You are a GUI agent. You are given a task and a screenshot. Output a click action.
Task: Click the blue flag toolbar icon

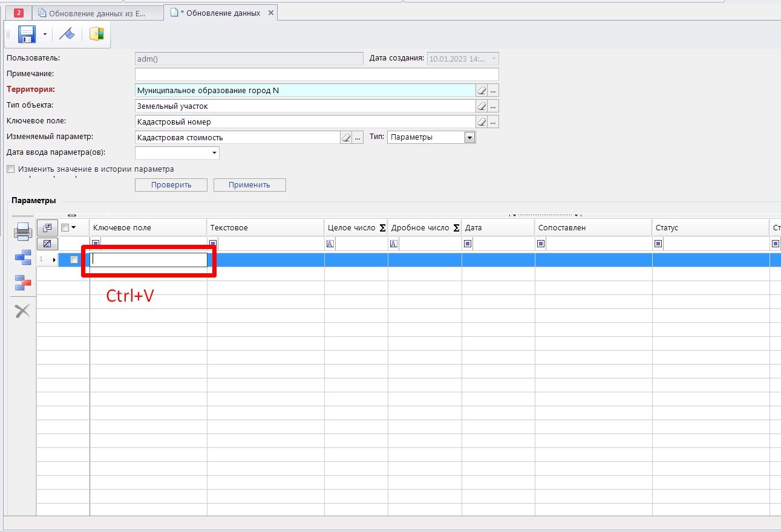click(x=67, y=34)
